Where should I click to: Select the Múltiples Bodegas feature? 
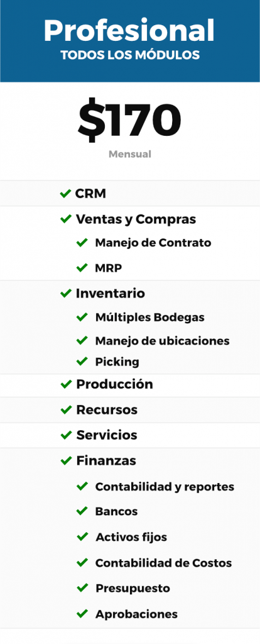[149, 318]
